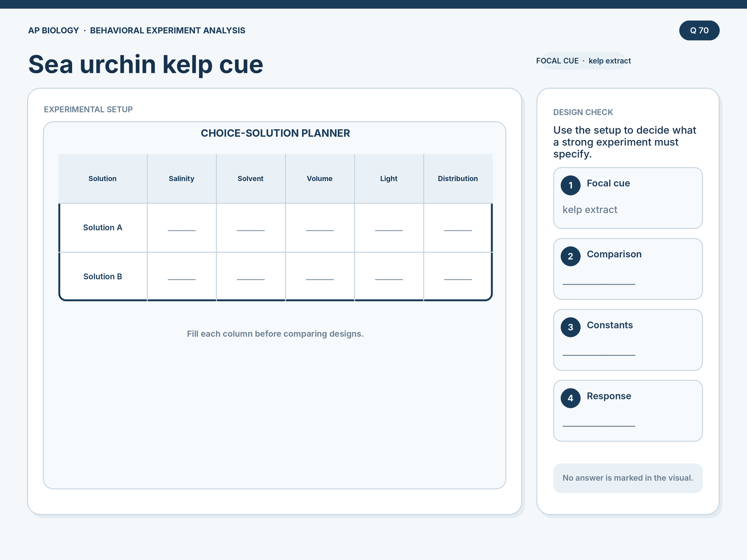Select the Solution A row label
Viewport: 747px width, 560px height.
pyautogui.click(x=103, y=228)
